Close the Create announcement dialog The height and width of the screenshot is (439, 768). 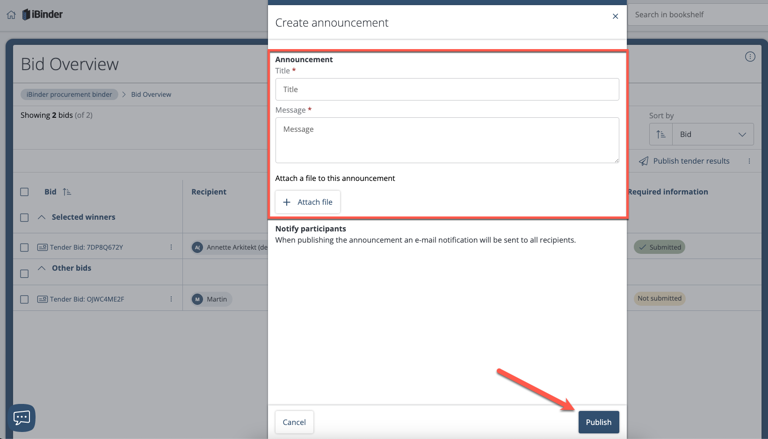pos(615,16)
